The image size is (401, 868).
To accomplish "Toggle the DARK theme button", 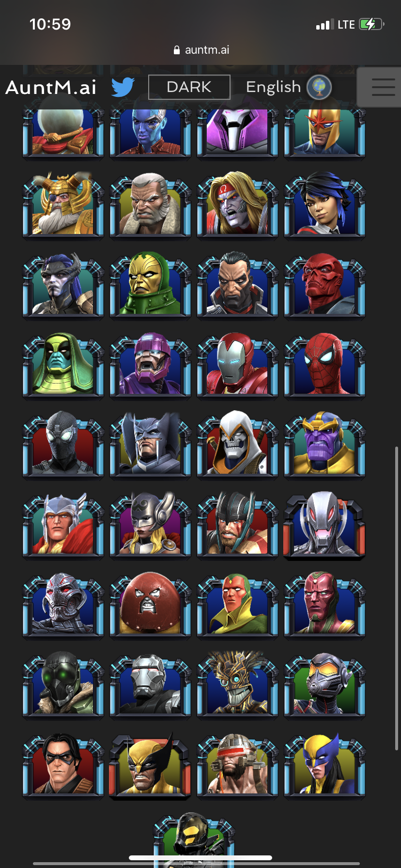I will [x=189, y=87].
